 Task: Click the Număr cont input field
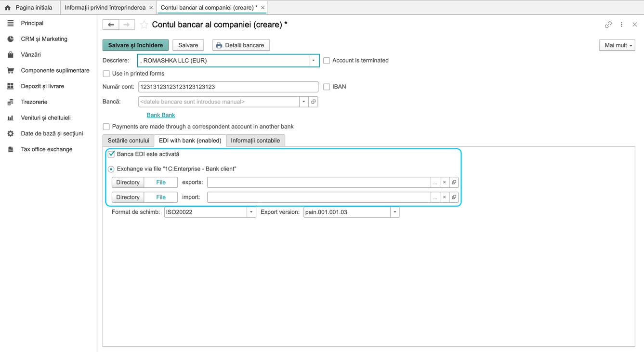click(x=228, y=87)
